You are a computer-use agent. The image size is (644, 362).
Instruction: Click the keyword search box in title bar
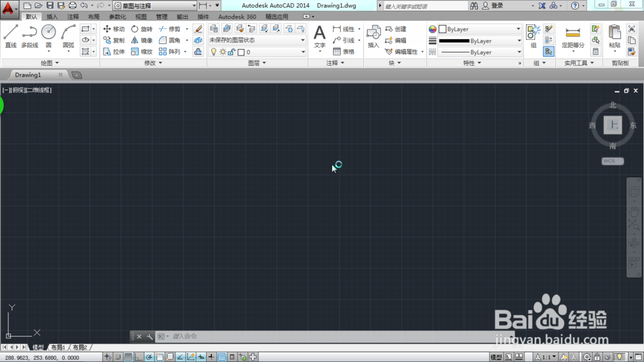[x=425, y=6]
